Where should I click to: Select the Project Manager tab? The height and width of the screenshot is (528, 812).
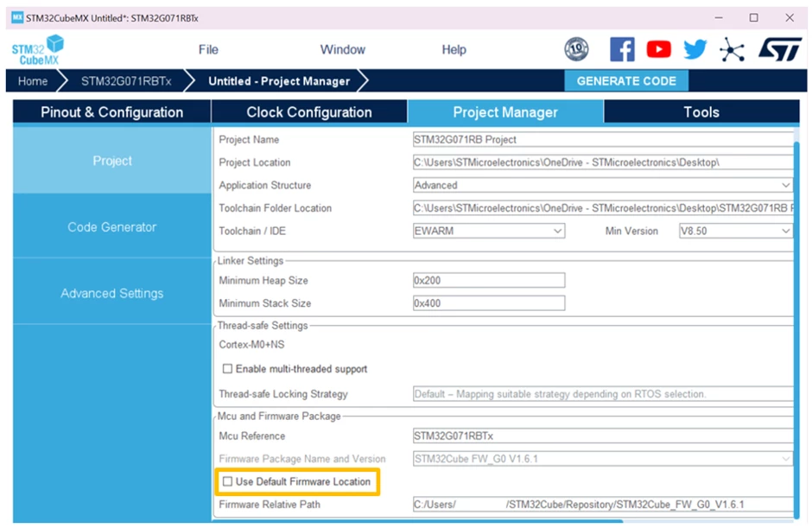pyautogui.click(x=505, y=112)
